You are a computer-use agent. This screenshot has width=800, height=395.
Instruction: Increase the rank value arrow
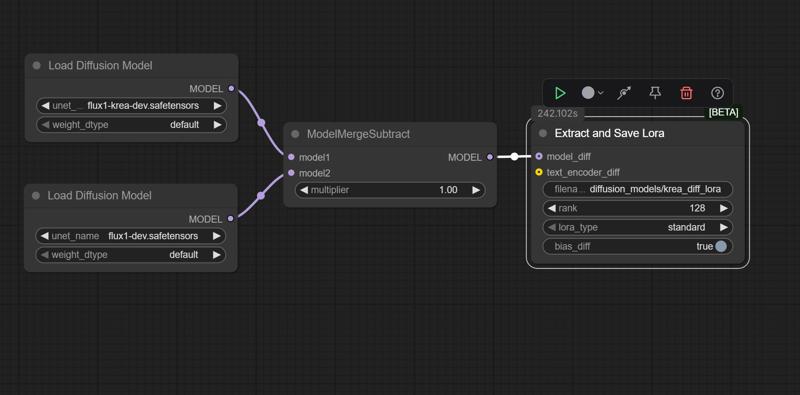tap(723, 208)
